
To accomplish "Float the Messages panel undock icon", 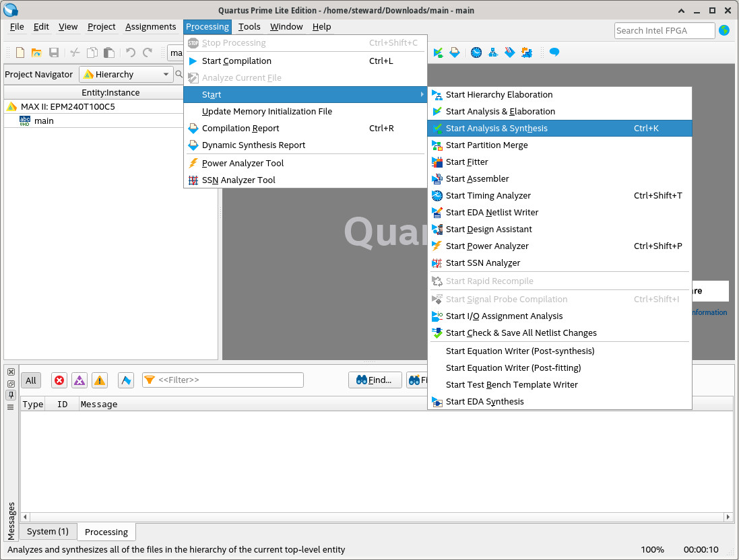I will [x=11, y=384].
